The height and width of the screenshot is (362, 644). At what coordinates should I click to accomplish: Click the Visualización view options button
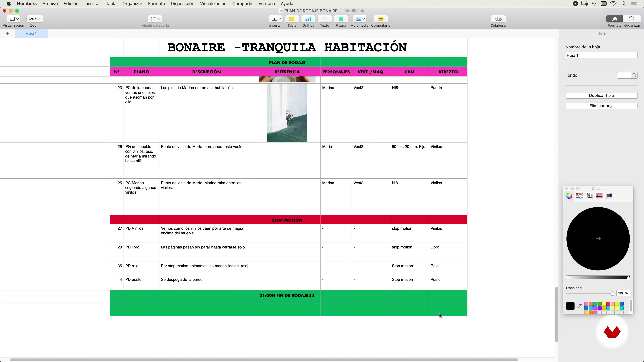coord(13,19)
